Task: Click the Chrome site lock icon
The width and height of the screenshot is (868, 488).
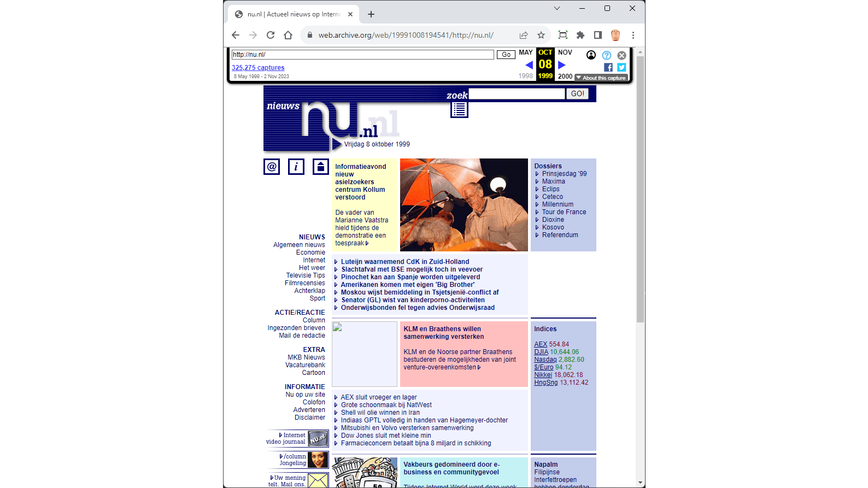Action: 310,35
